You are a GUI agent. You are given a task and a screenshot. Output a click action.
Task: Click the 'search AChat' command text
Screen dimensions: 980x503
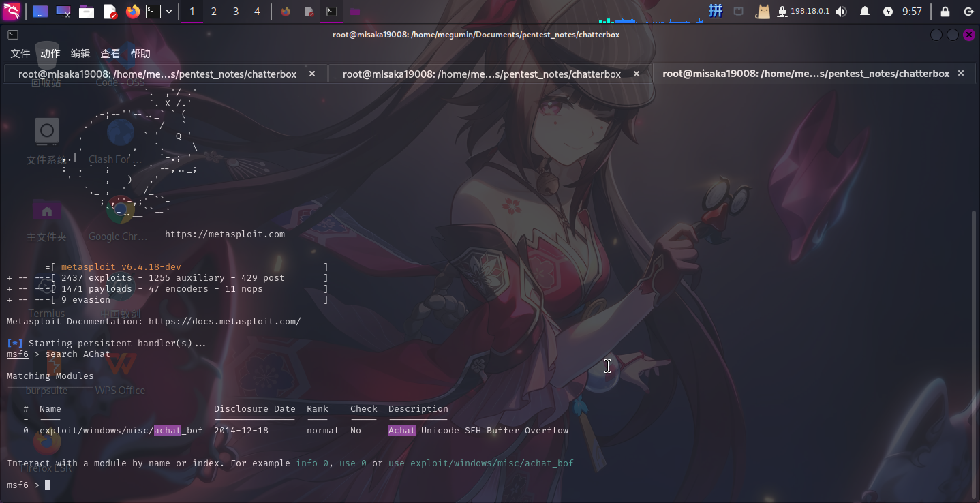78,354
